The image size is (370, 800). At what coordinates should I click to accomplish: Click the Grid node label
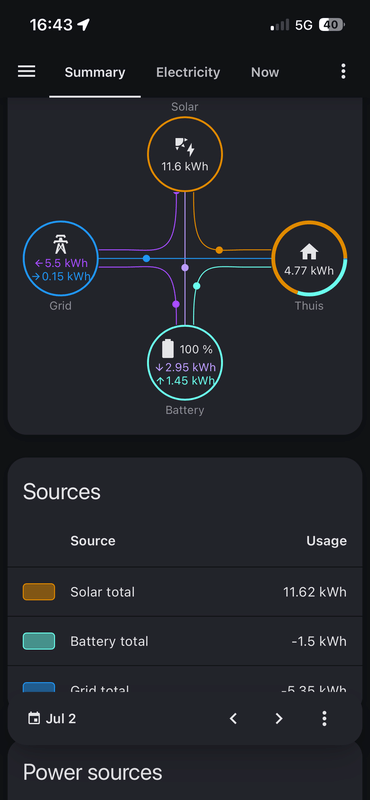[60, 306]
